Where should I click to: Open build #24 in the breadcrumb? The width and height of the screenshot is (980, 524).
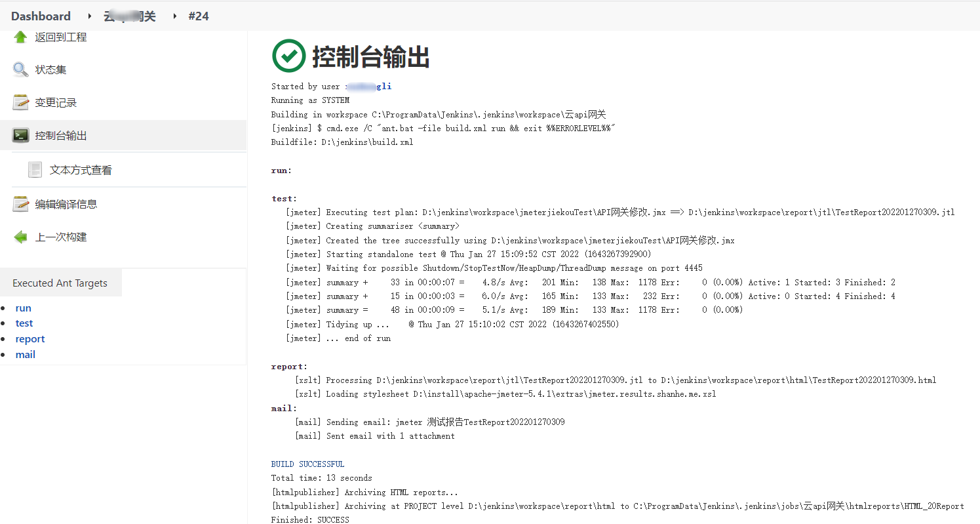tap(199, 16)
